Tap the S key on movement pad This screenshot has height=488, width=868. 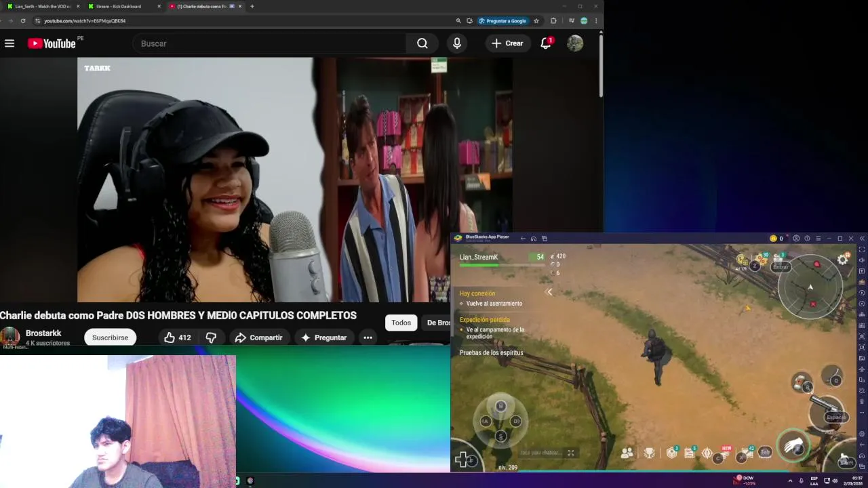500,436
